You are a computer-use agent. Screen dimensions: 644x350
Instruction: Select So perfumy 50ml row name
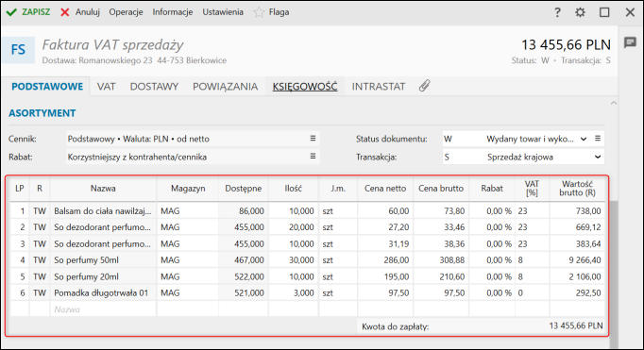(86, 260)
